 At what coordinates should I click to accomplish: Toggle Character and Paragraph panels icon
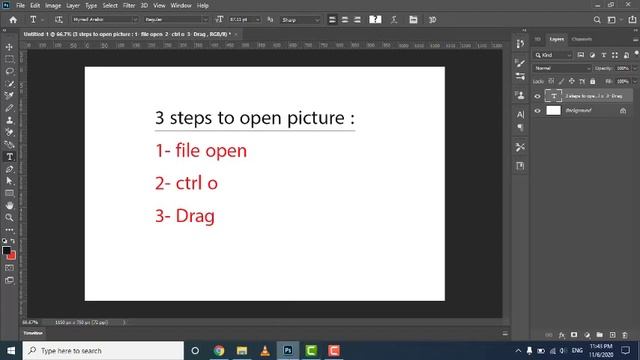(413, 20)
